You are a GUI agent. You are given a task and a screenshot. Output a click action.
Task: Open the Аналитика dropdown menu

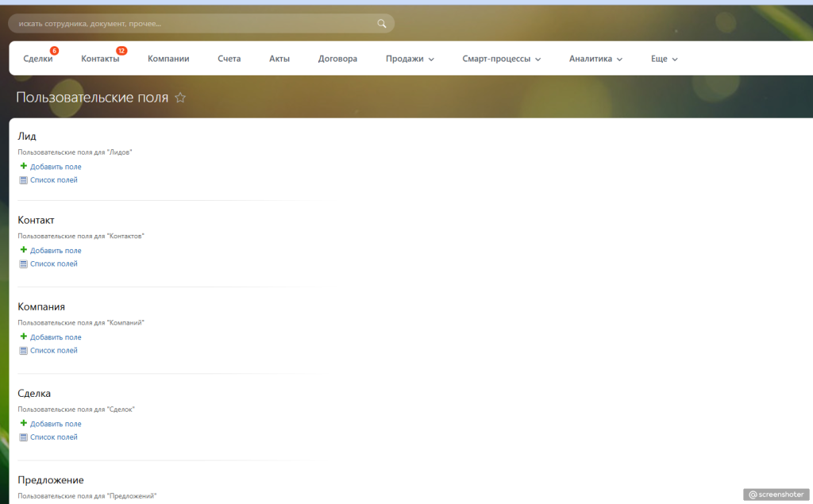(x=595, y=59)
